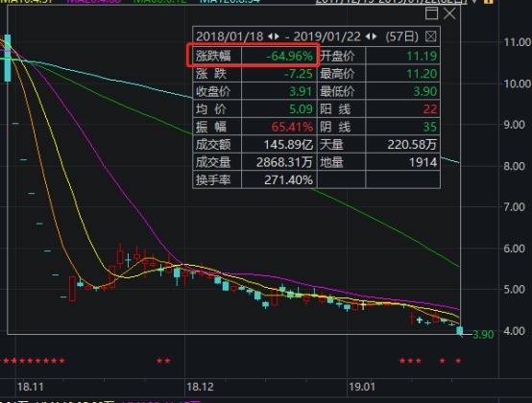Click the amplitude value 65.41%
The width and height of the screenshot is (532, 403).
click(292, 127)
